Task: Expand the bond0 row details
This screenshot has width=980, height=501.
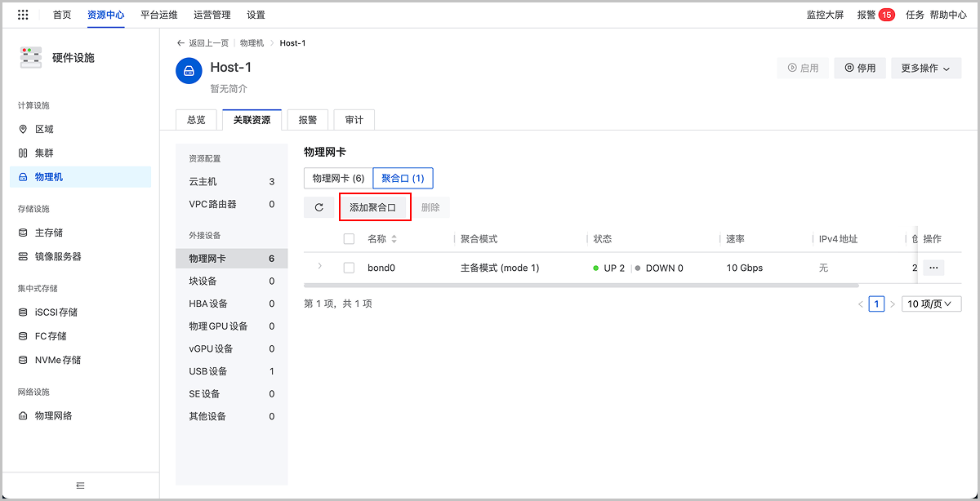Action: [319, 267]
